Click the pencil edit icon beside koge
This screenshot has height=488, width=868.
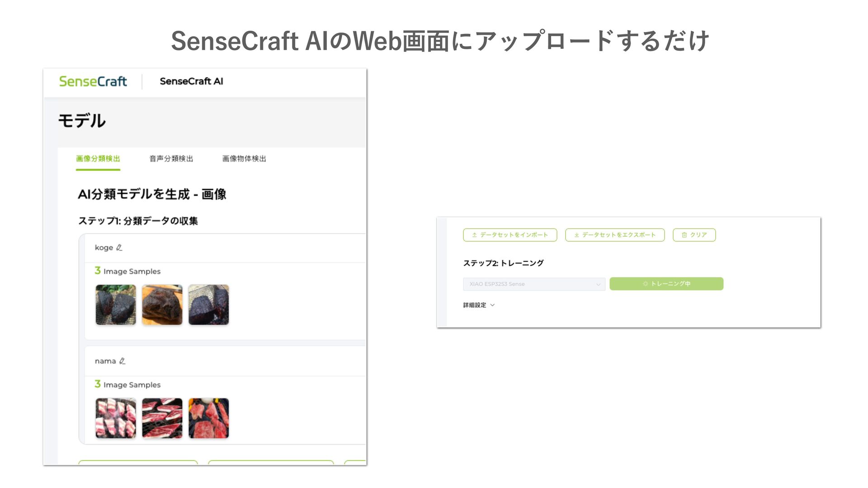coord(119,248)
